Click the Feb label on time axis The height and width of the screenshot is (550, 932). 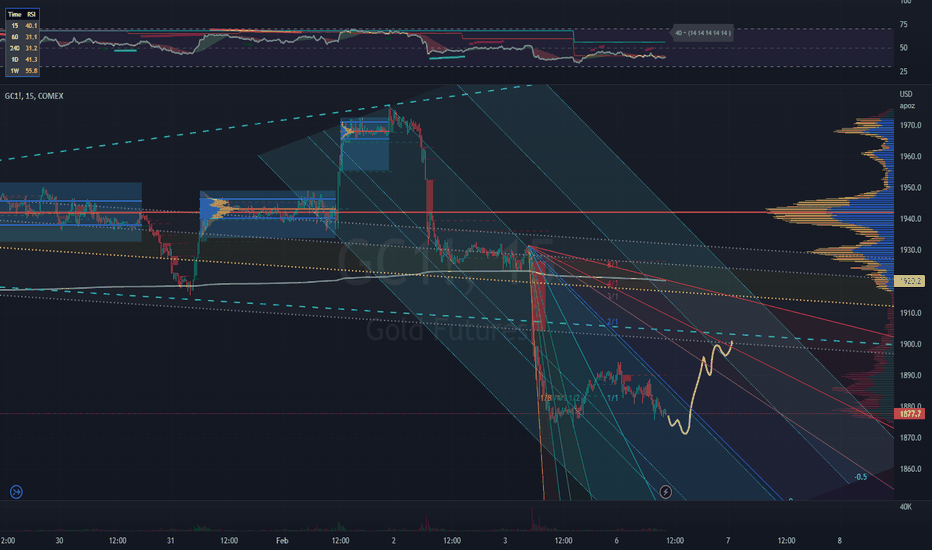tap(282, 540)
